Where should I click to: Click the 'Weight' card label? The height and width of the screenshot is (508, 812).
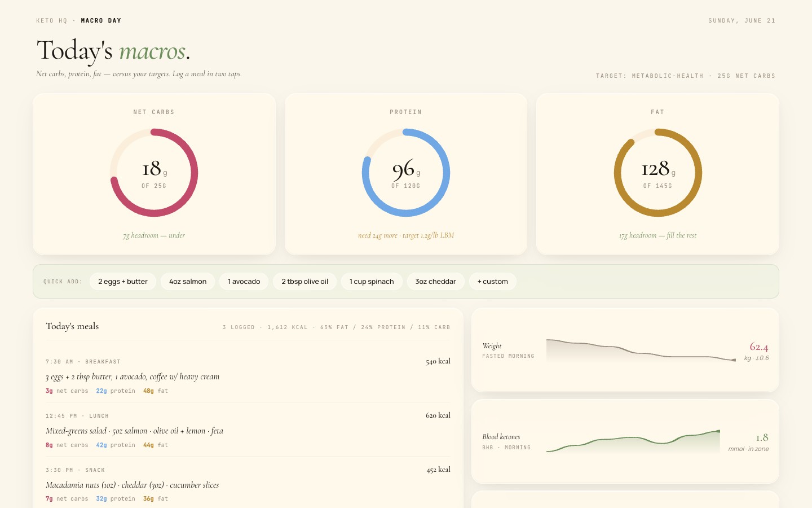coord(492,346)
